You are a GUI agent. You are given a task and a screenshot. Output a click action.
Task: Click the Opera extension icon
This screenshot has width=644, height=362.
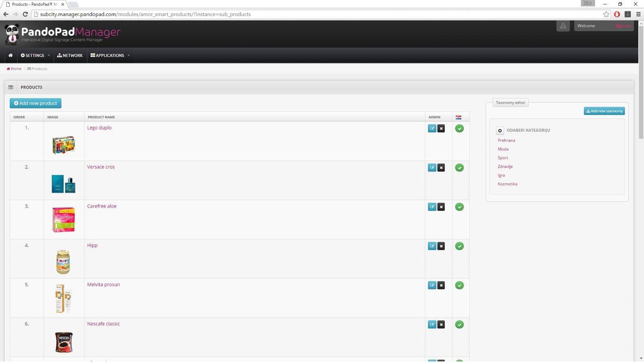pyautogui.click(x=617, y=14)
